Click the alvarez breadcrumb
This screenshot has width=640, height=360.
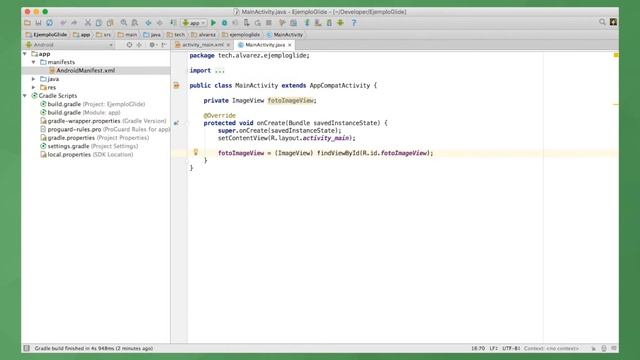pos(203,35)
